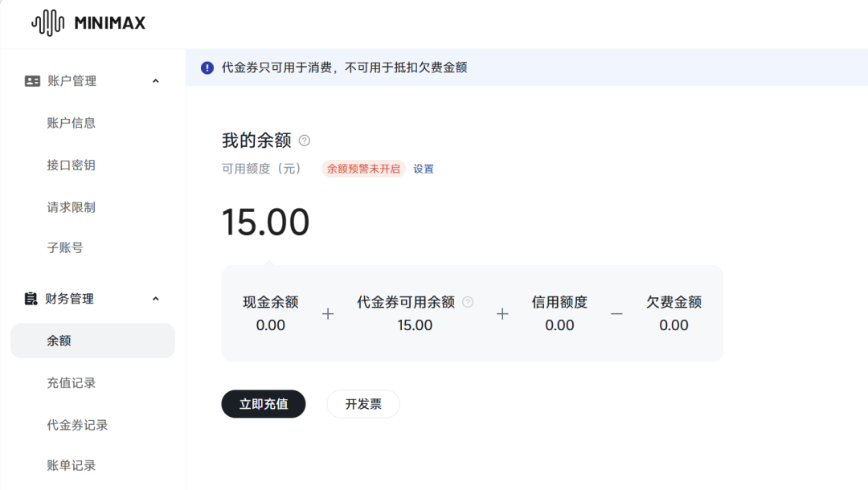Screen dimensions: 868x490
Task: Click the 财务管理 sidebar icon
Action: point(31,298)
